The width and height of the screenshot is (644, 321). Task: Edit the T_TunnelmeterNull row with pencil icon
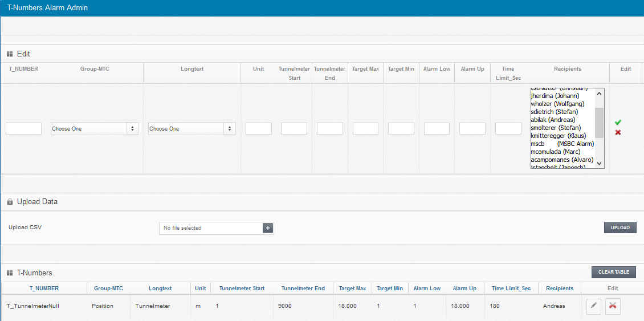(594, 306)
